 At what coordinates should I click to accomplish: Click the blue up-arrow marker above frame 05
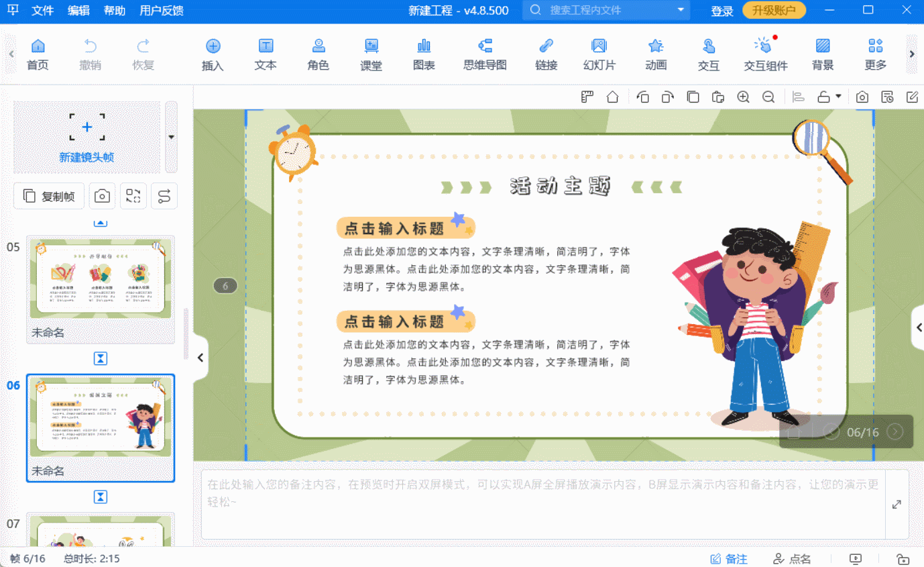(100, 223)
